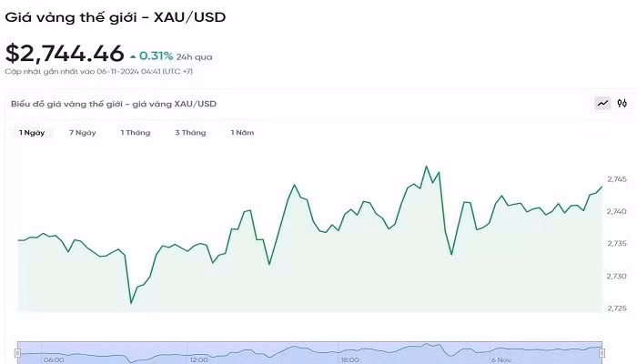This screenshot has width=637, height=364.
Task: Click the 0.31% change percentage
Action: [157, 56]
